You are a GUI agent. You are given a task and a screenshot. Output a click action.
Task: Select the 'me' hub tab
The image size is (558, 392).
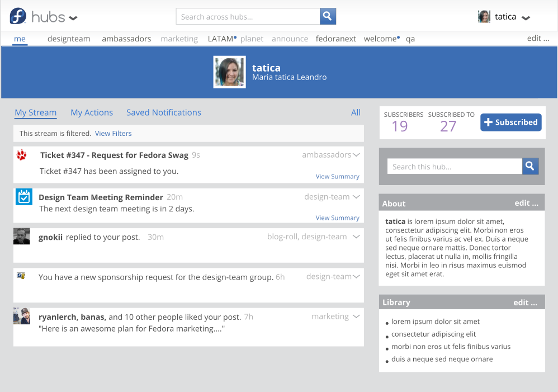tap(20, 39)
